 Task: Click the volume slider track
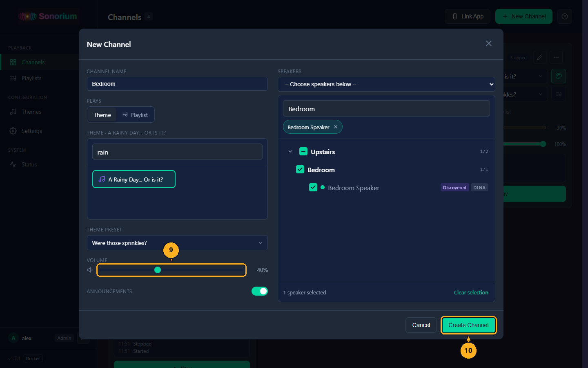(x=171, y=270)
